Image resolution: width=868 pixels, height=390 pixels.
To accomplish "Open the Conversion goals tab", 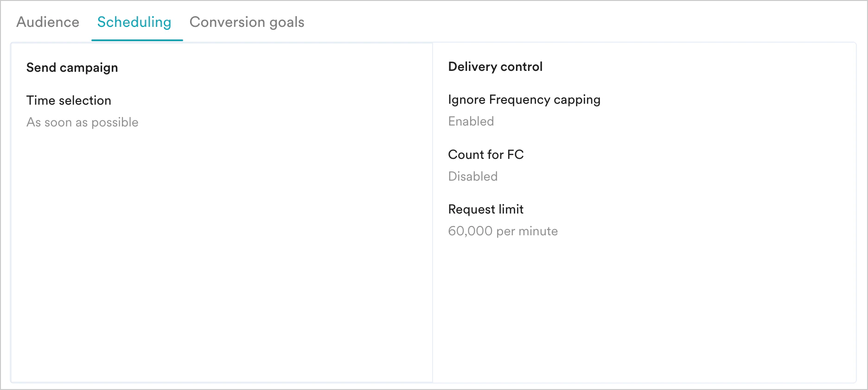I will coord(247,22).
